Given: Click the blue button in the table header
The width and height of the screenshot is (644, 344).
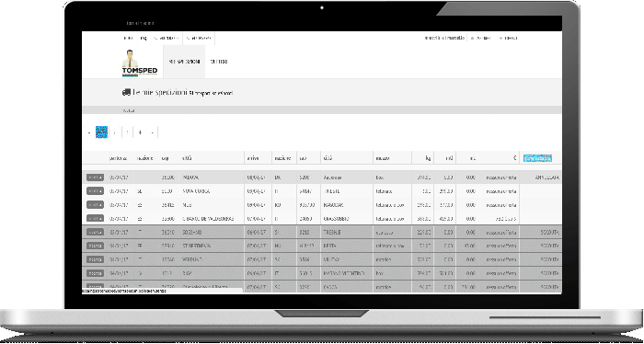Looking at the screenshot, I should point(537,158).
